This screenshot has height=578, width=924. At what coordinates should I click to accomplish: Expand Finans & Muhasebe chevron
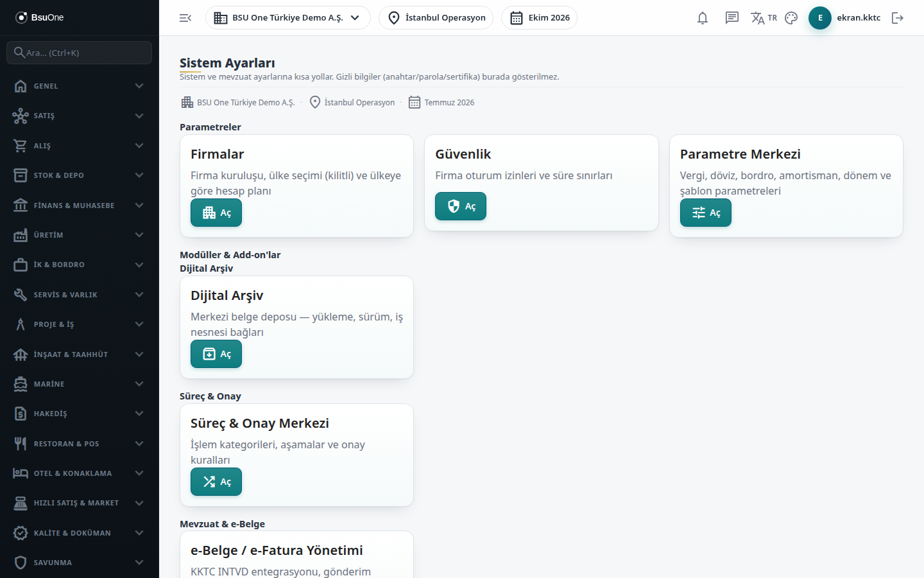tap(139, 206)
